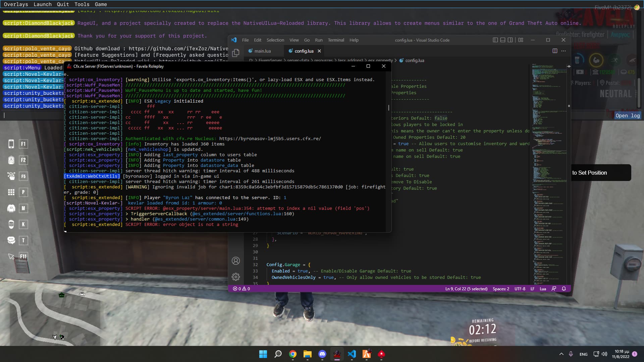Open the Accounts icon in VS Code
Viewport: 644px width, 362px height.
(236, 261)
